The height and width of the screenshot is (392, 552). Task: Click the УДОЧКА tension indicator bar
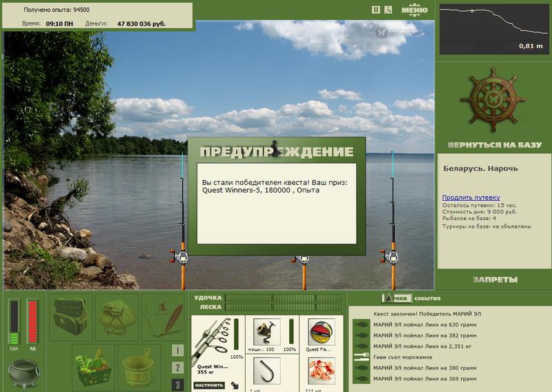click(284, 297)
